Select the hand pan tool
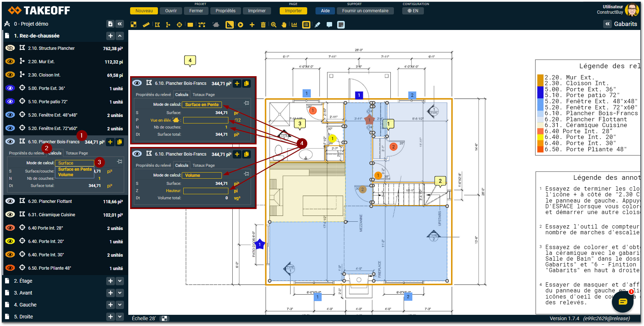 [x=284, y=25]
